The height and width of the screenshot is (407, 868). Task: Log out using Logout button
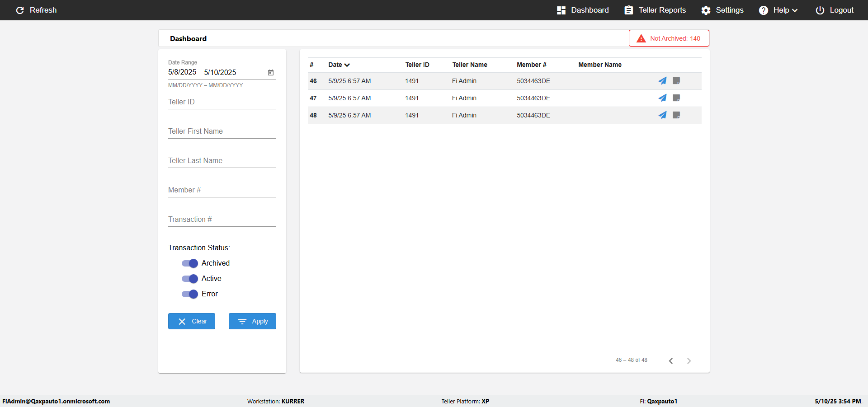click(835, 10)
